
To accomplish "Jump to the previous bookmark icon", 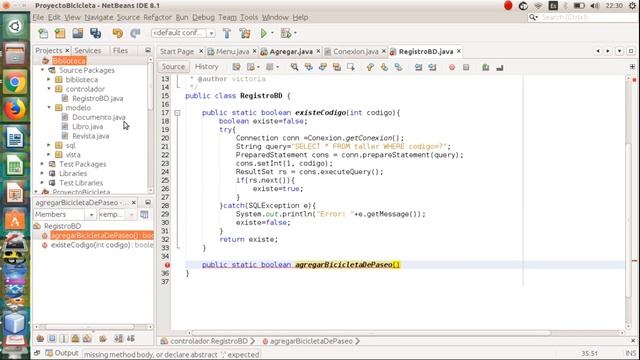I will (x=370, y=67).
